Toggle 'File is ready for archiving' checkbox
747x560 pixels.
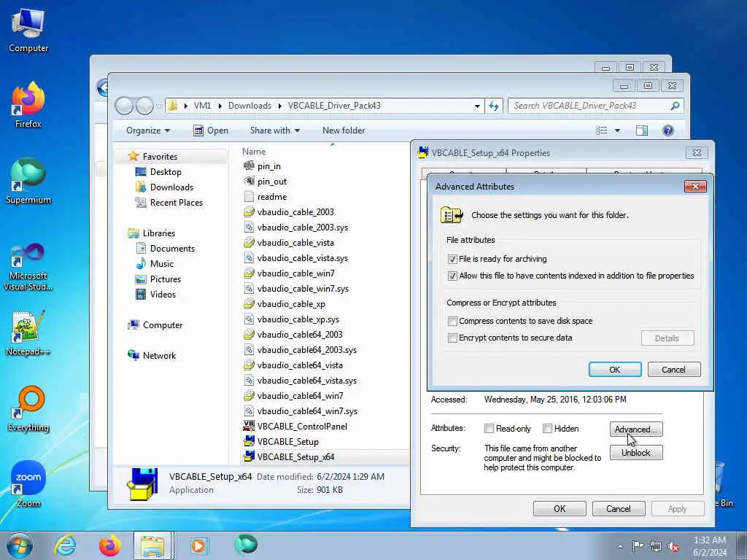click(452, 259)
